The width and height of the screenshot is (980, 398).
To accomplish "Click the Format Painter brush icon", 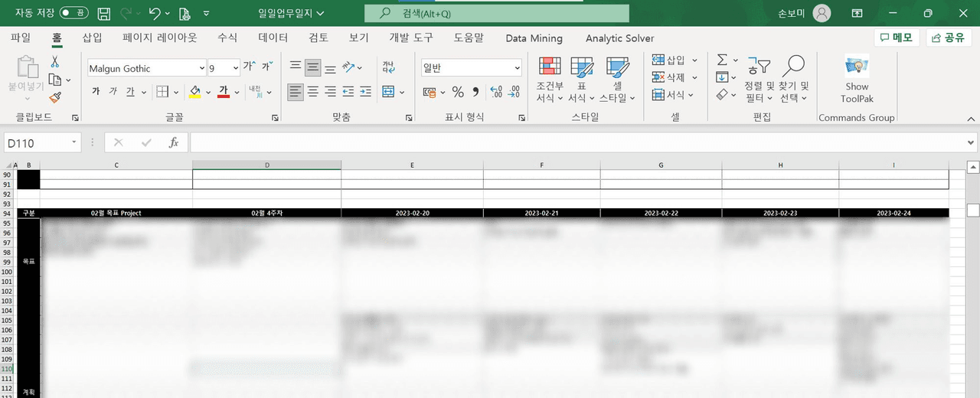I will coord(55,97).
